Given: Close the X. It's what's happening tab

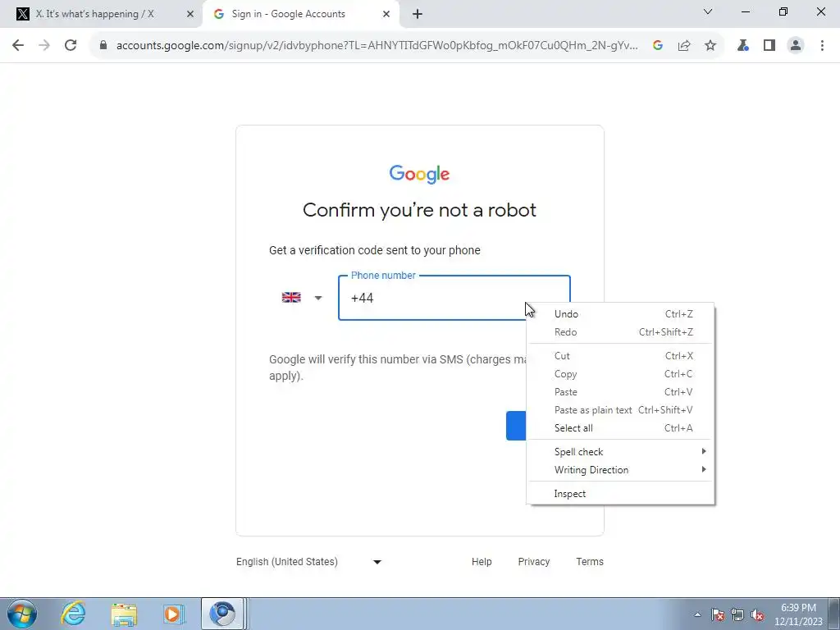Looking at the screenshot, I should pyautogui.click(x=190, y=15).
